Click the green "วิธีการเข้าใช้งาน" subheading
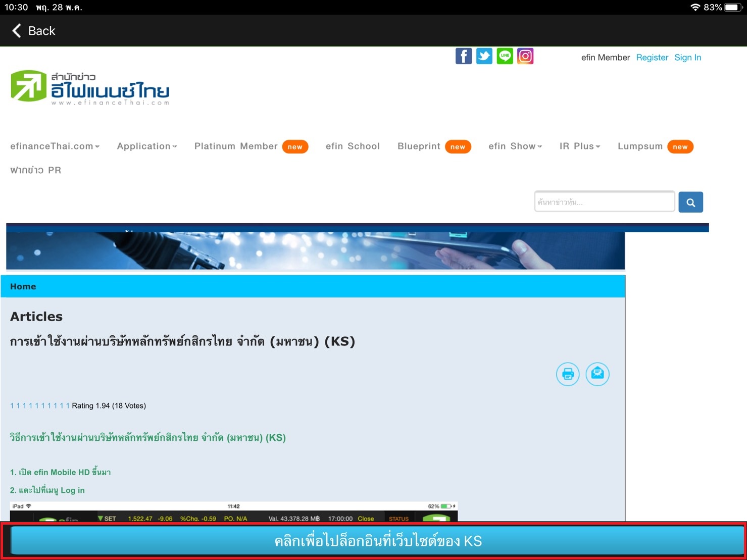This screenshot has width=747, height=560. pyautogui.click(x=148, y=437)
